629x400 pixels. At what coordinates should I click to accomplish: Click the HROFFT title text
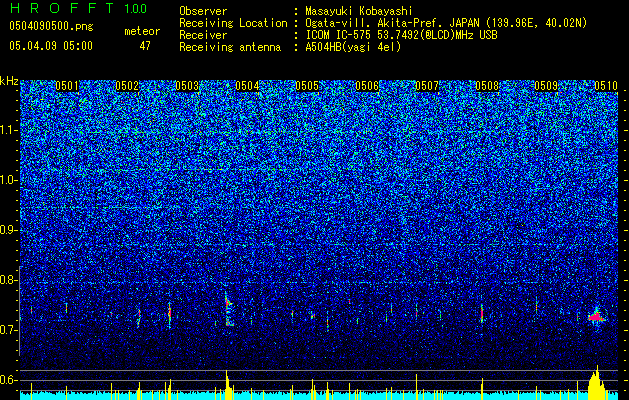tap(62, 8)
